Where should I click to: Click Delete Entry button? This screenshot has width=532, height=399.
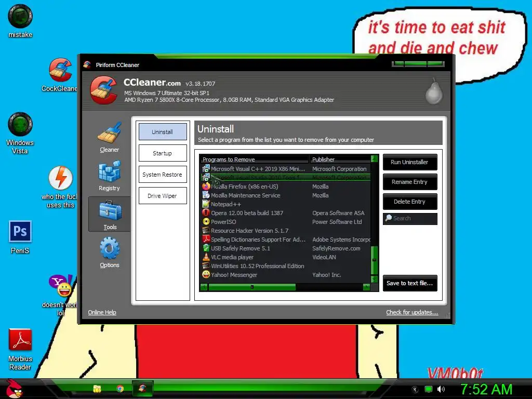(x=410, y=202)
